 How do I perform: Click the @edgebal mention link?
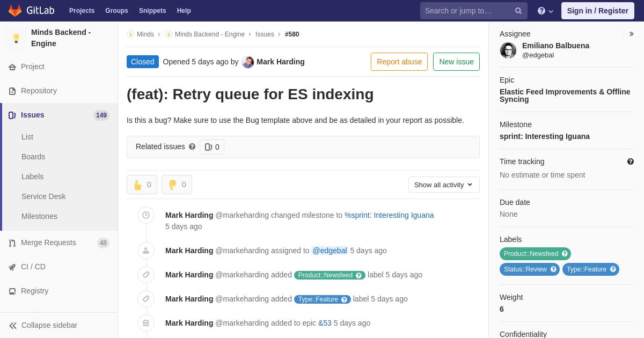pyautogui.click(x=330, y=251)
